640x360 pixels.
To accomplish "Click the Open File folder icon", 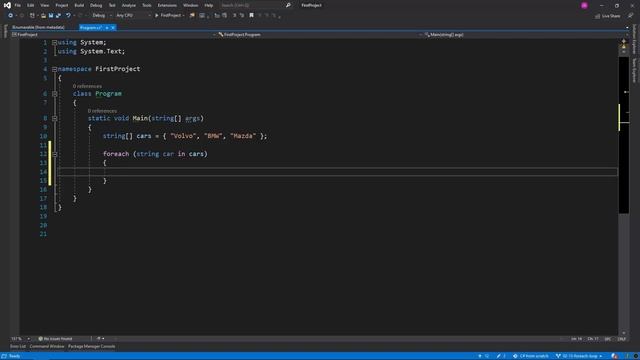I will pyautogui.click(x=43, y=16).
